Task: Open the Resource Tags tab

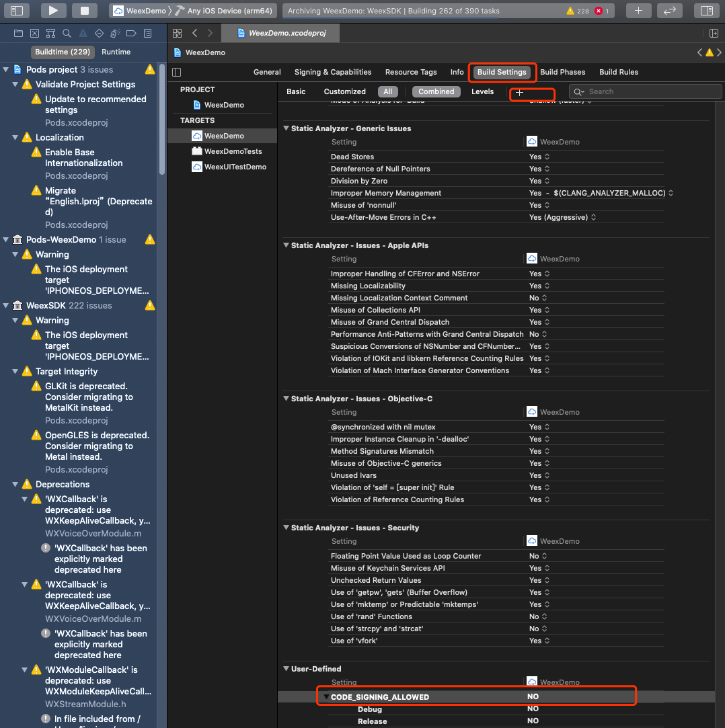Action: point(411,72)
